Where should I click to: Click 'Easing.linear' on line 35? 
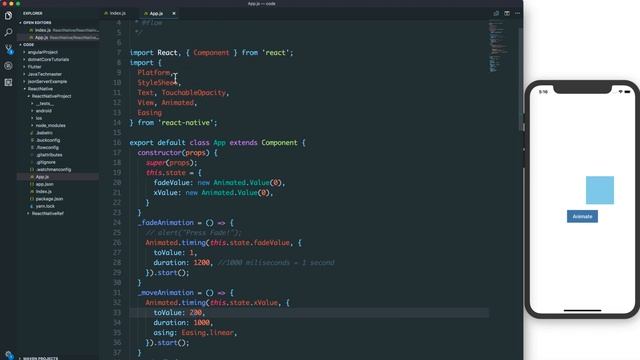tap(207, 333)
